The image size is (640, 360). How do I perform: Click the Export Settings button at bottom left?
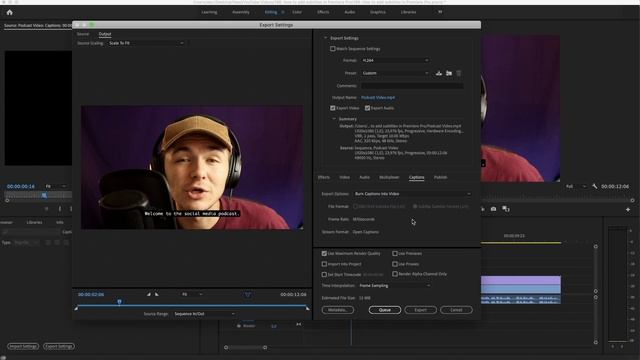(x=59, y=347)
